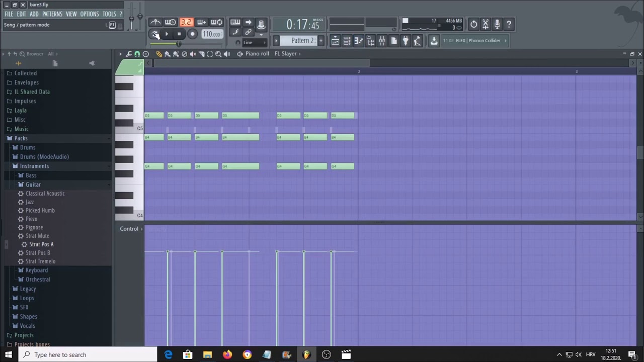Open the piano roll wrench tools menu

129,54
